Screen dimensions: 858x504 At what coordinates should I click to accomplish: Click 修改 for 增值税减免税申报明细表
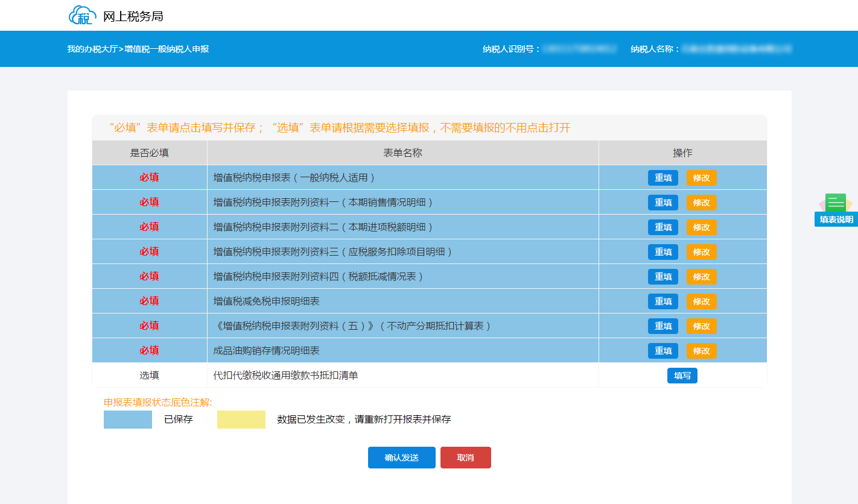[x=701, y=301]
